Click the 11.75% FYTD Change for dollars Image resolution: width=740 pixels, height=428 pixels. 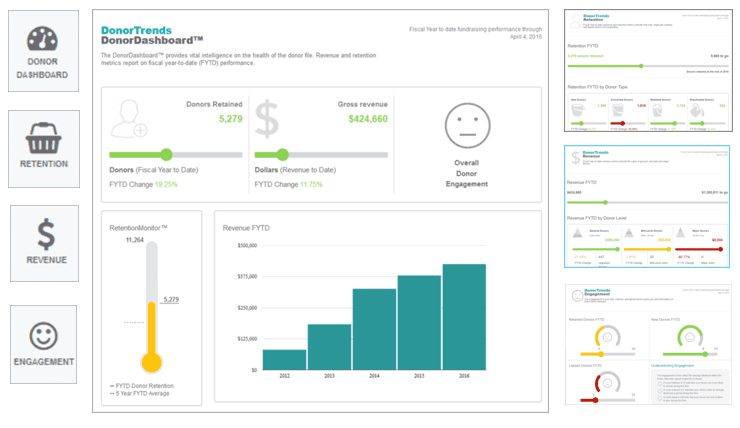pyautogui.click(x=311, y=185)
